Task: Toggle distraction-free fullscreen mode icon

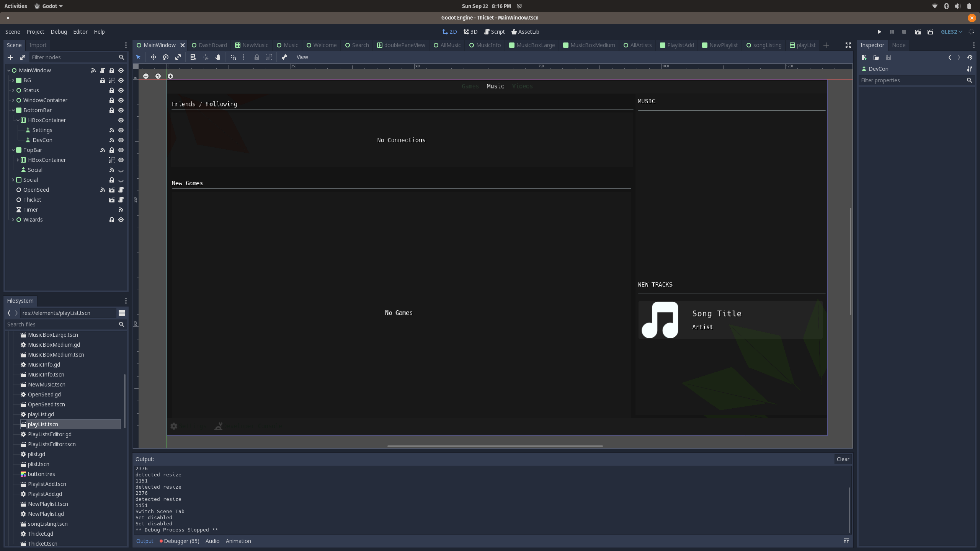Action: (848, 45)
